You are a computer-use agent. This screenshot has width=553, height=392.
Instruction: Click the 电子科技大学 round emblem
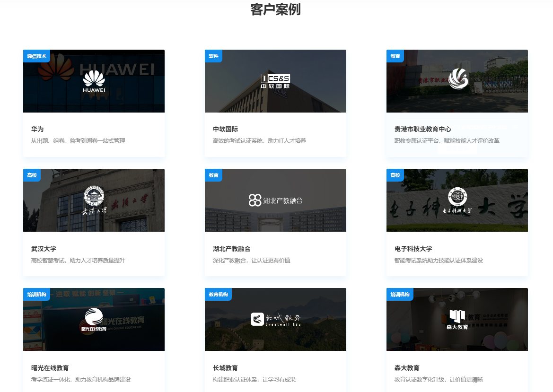[457, 196]
